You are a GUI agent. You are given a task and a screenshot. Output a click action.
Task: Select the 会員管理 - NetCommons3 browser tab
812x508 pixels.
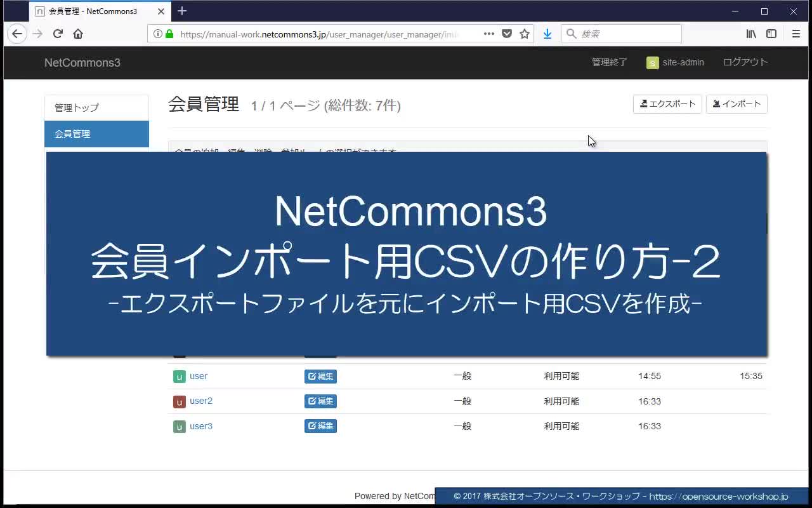[100, 11]
